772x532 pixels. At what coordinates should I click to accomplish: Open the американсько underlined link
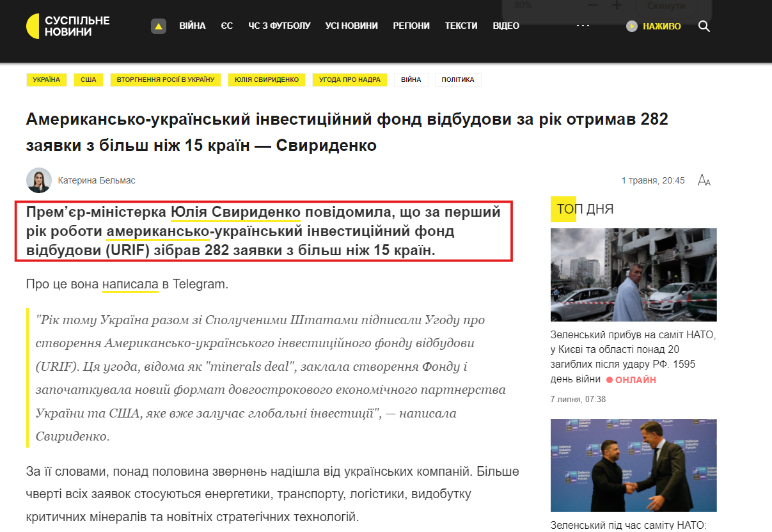click(x=158, y=230)
